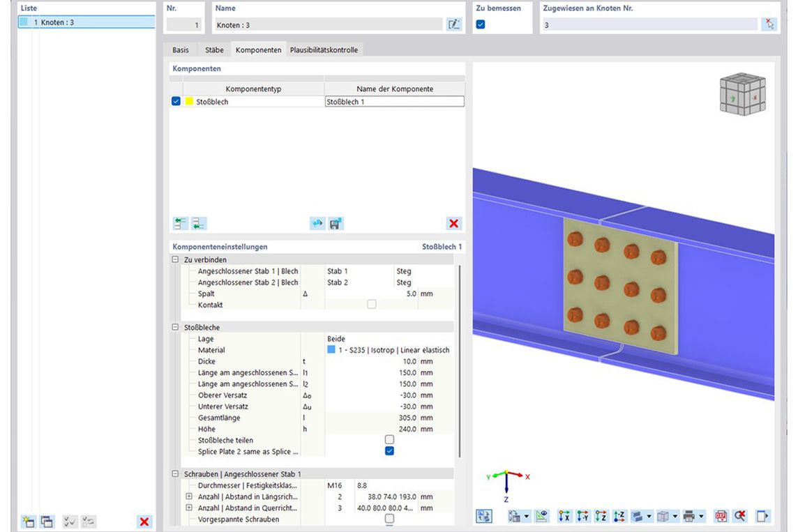Click the view in X direction icon
The image size is (798, 532).
click(x=565, y=517)
